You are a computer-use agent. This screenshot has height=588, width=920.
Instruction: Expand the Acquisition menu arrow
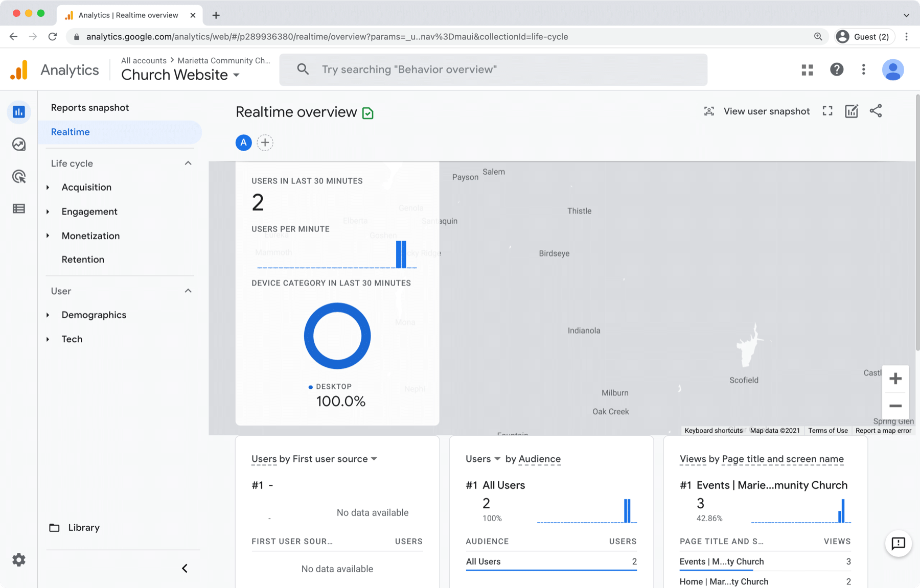click(x=48, y=187)
